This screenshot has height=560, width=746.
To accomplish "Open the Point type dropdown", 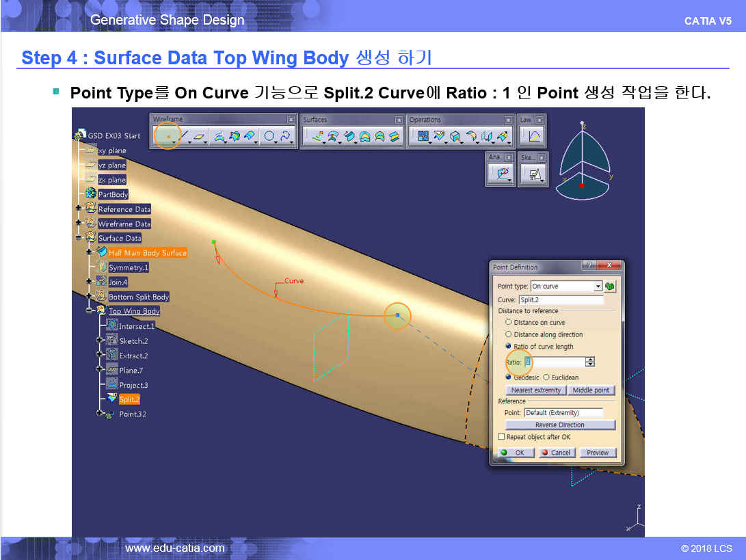I will (x=598, y=286).
